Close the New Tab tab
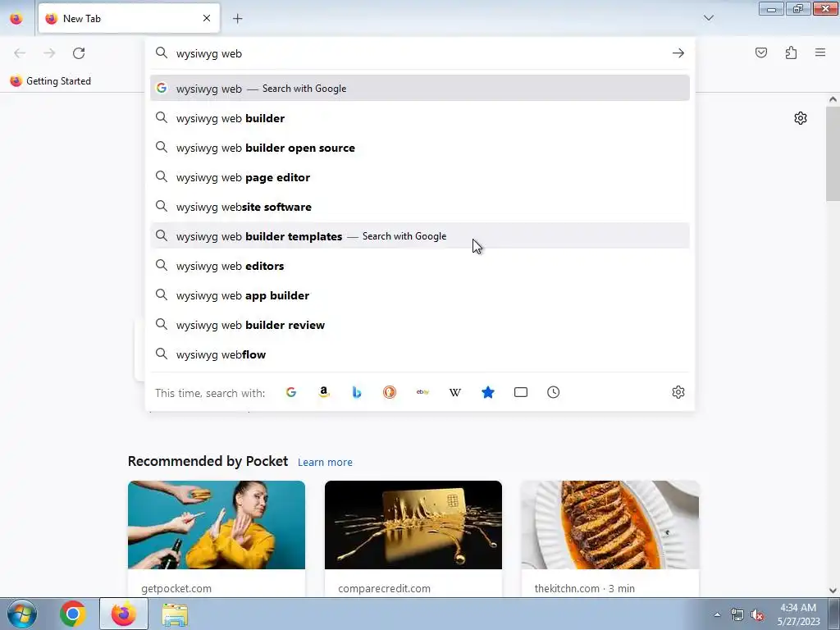The image size is (840, 630). click(207, 18)
